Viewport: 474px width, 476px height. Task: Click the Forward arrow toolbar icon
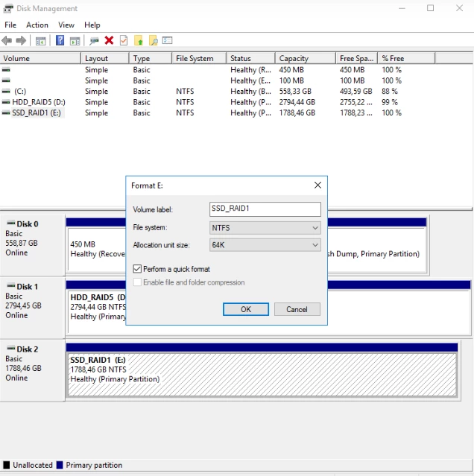coord(21,40)
